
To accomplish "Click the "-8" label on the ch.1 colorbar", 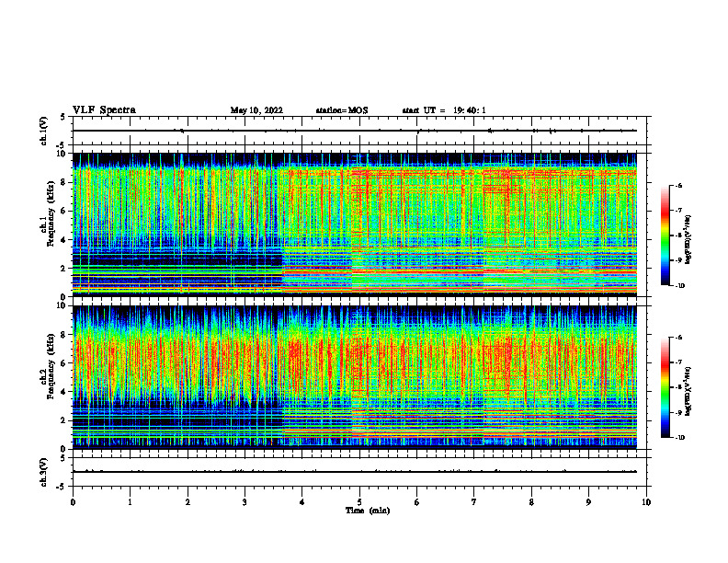I will pyautogui.click(x=677, y=236).
